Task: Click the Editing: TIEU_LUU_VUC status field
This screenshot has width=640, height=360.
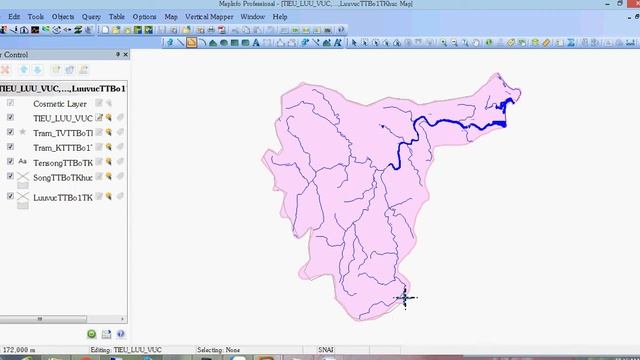Action: point(126,350)
